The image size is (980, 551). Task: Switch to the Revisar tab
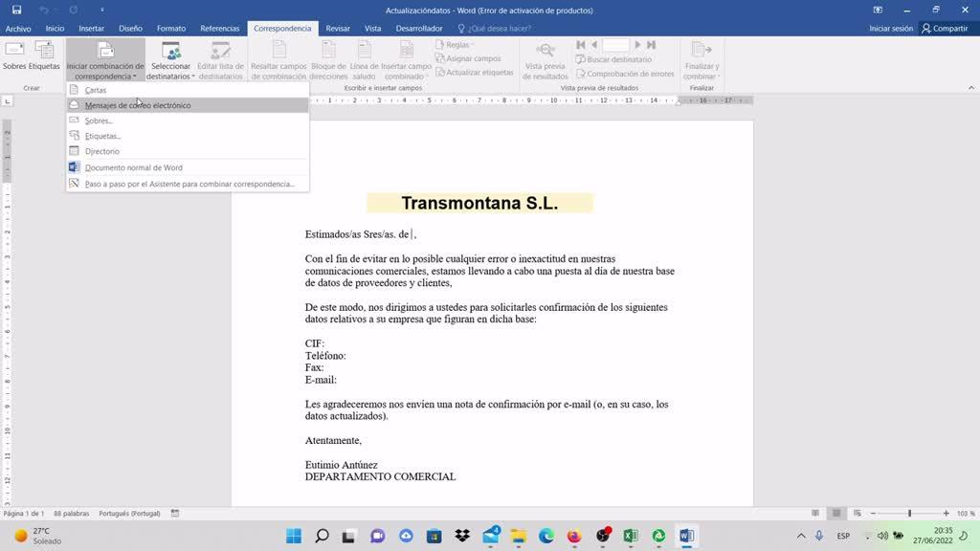point(338,28)
